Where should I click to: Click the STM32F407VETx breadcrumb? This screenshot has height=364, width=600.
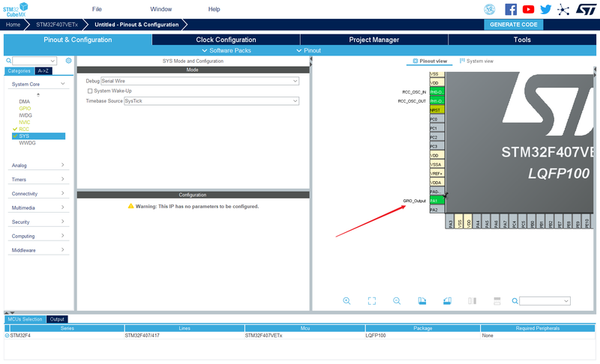57,25
